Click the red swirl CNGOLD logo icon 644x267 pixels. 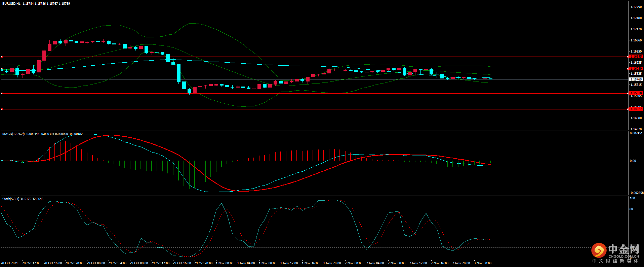coord(599,251)
